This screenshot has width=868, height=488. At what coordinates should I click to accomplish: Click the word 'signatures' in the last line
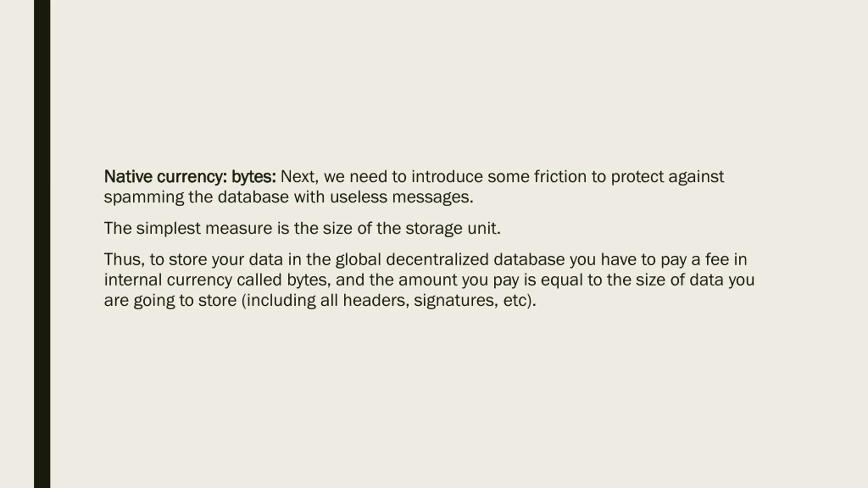click(x=456, y=301)
